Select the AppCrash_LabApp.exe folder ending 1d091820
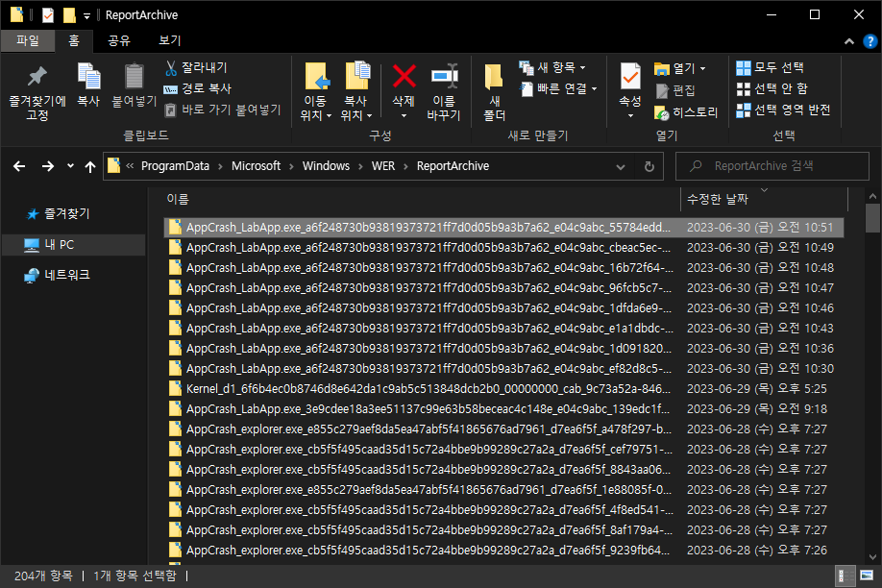The height and width of the screenshot is (588, 882). (503, 349)
